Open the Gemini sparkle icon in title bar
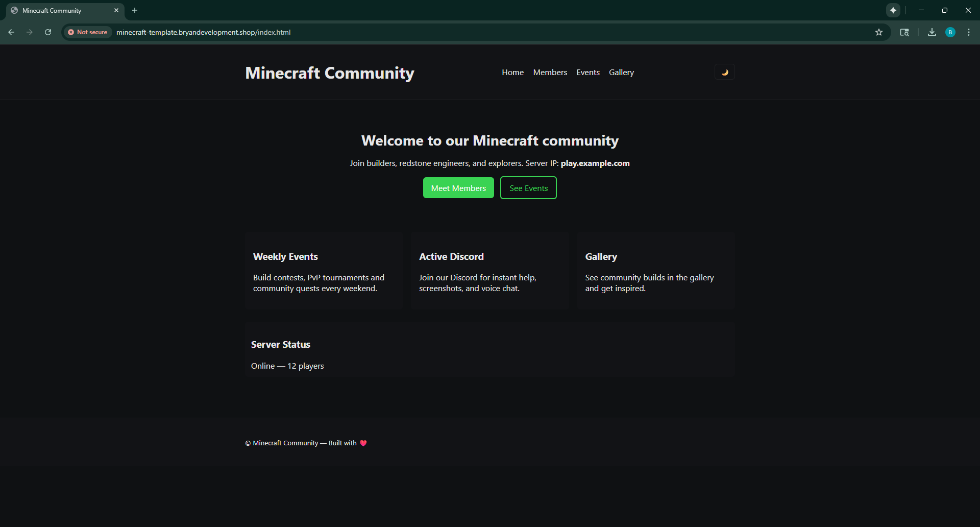The image size is (980, 527). click(x=893, y=10)
